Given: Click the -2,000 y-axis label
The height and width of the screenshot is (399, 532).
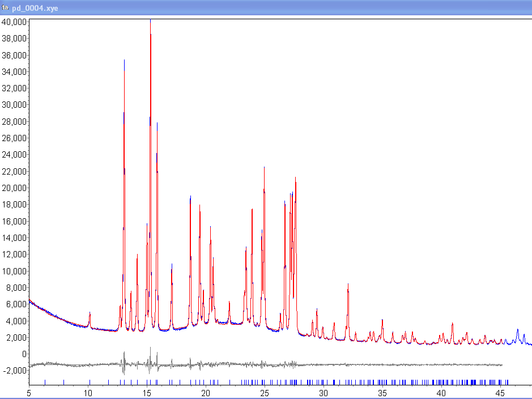Looking at the screenshot, I should pos(15,371).
